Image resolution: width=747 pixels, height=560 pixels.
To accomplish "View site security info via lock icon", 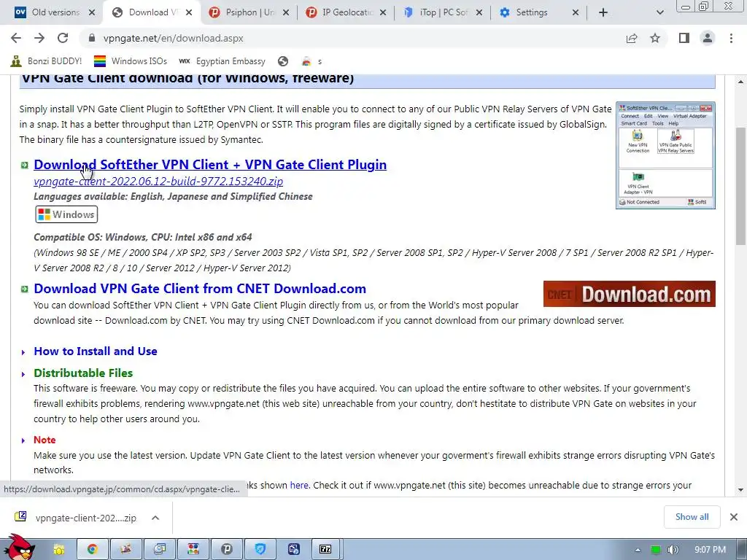I will click(92, 38).
